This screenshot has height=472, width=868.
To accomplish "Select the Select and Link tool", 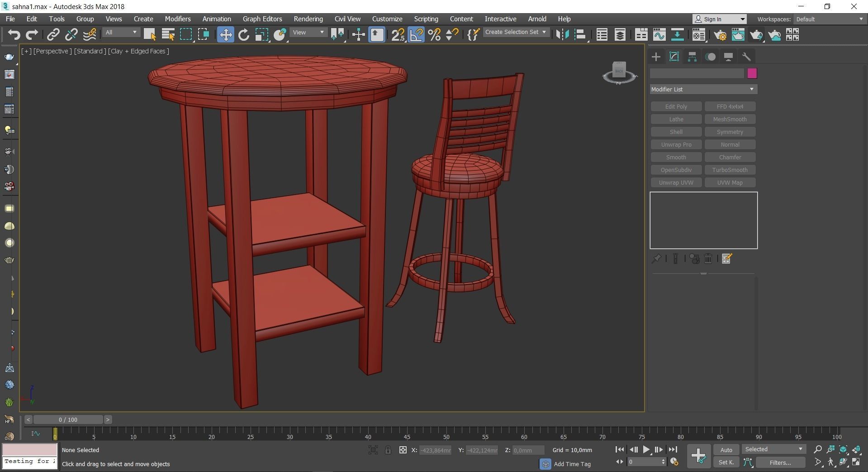I will [53, 35].
